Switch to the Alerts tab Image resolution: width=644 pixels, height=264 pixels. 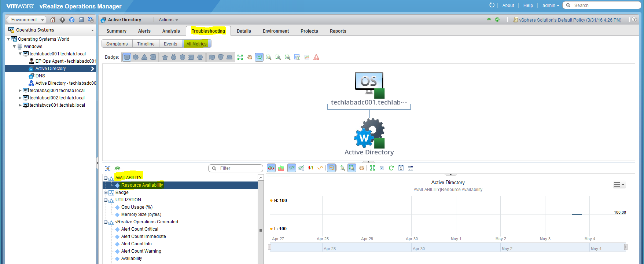click(x=144, y=31)
